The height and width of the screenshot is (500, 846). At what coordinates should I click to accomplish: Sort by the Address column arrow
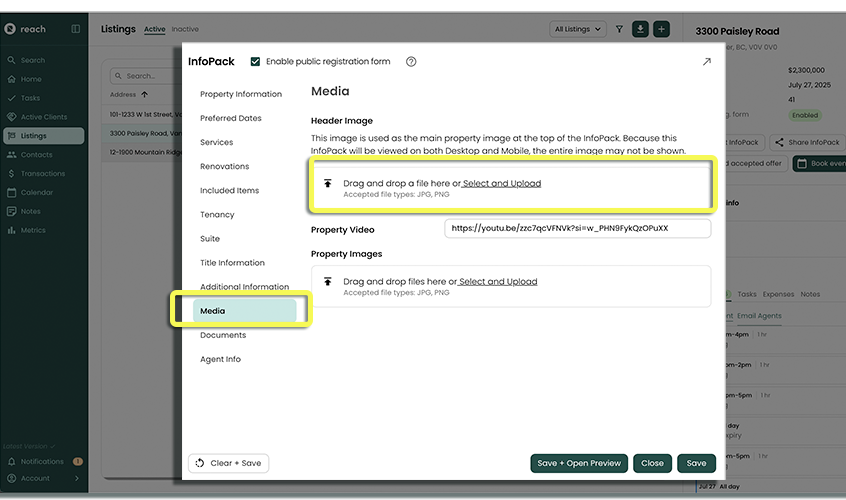click(145, 95)
